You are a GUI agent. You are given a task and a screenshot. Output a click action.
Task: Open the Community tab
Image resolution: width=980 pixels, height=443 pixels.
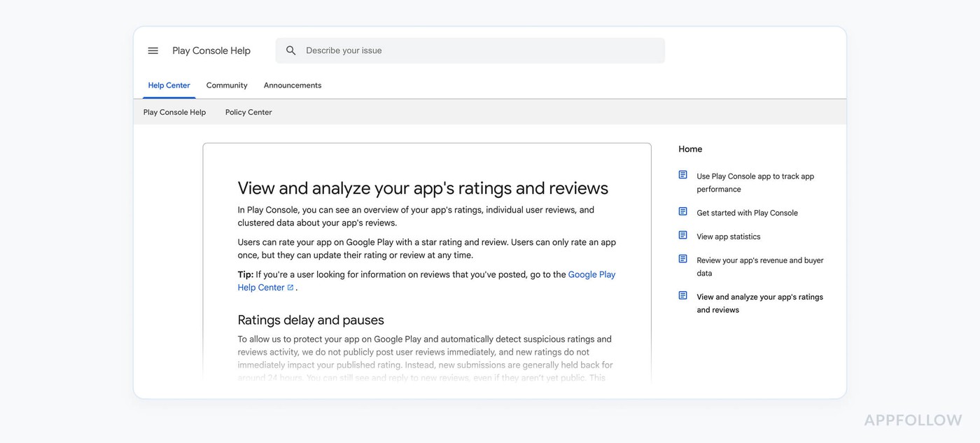227,85
